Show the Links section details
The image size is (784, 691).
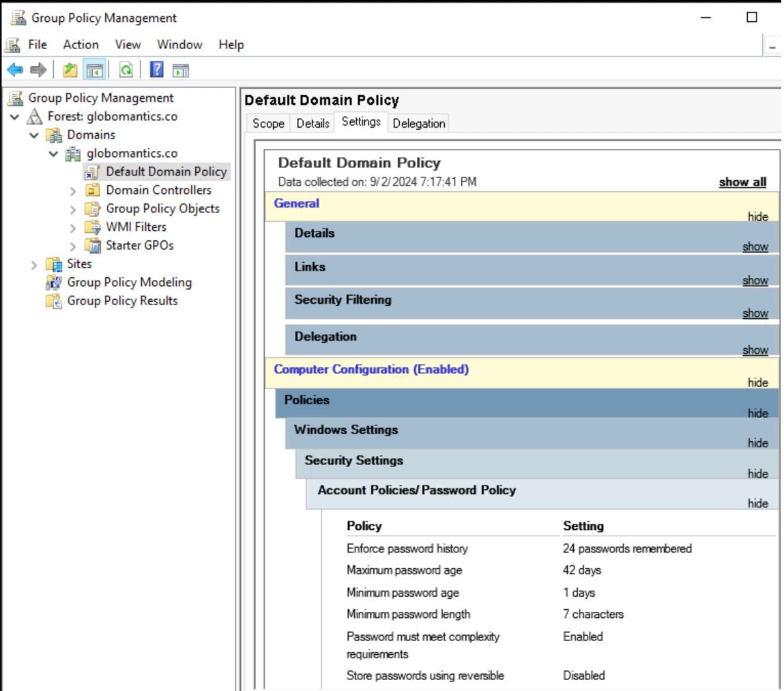point(755,281)
